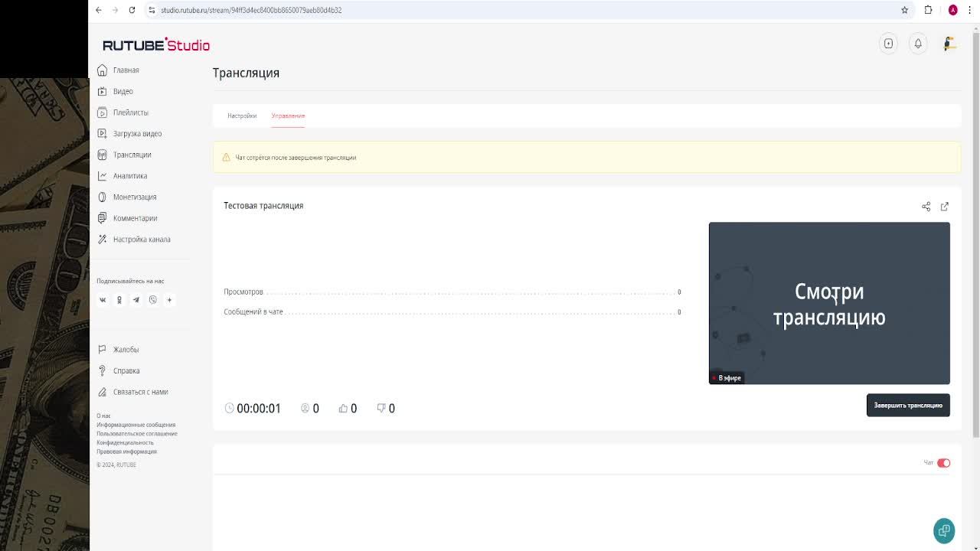This screenshot has width=980, height=551.
Task: View site information icon in the address bar
Action: click(x=152, y=10)
